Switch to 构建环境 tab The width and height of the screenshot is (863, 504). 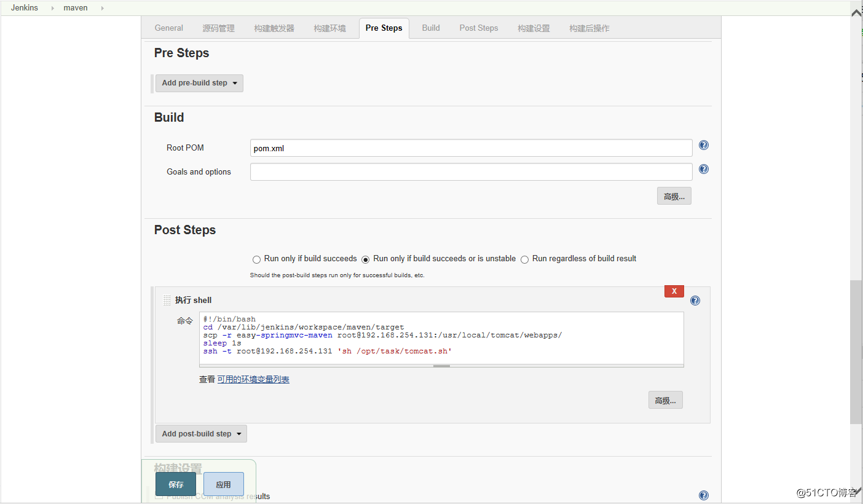(329, 28)
